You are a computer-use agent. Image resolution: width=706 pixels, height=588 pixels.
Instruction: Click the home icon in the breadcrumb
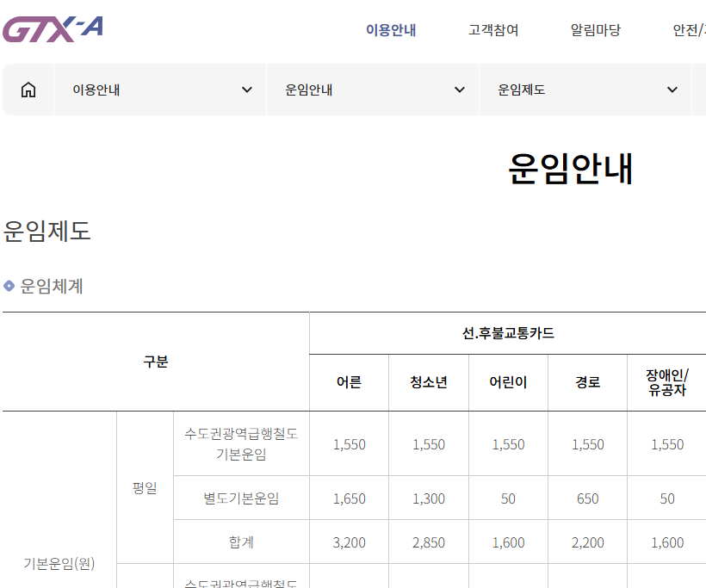[x=28, y=89]
